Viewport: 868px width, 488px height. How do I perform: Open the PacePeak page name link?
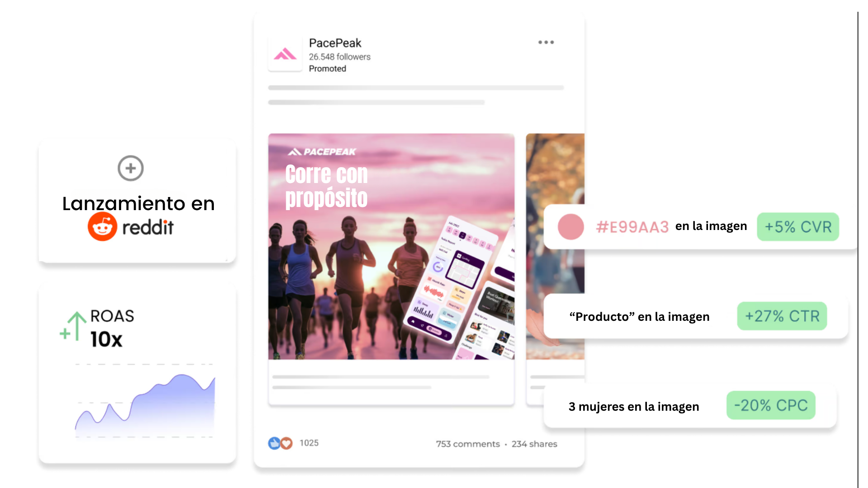pyautogui.click(x=335, y=43)
